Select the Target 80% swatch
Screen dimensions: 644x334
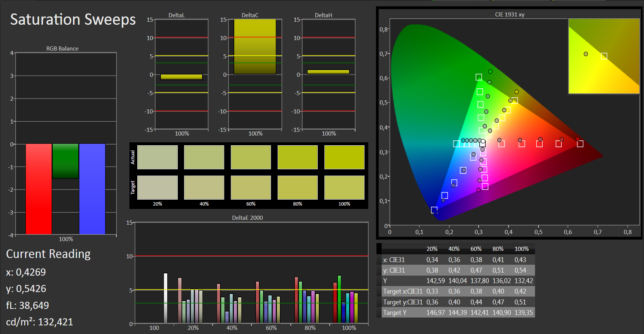(x=297, y=188)
